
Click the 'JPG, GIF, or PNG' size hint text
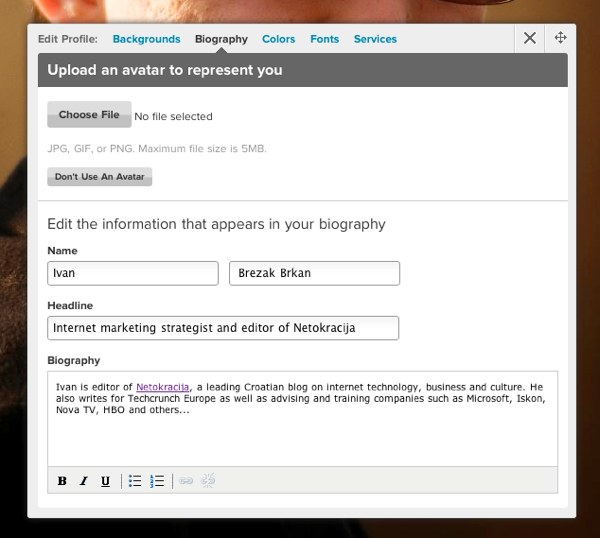pos(157,148)
